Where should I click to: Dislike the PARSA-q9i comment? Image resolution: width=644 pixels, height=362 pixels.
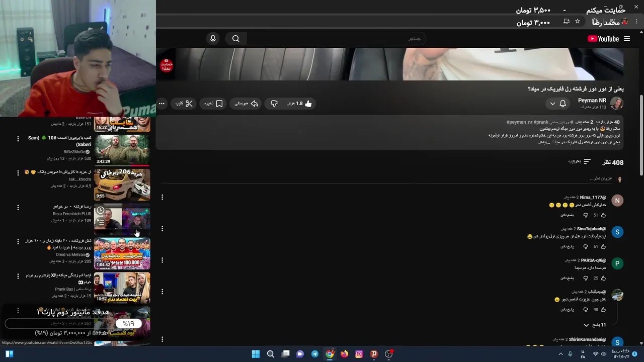(x=586, y=278)
